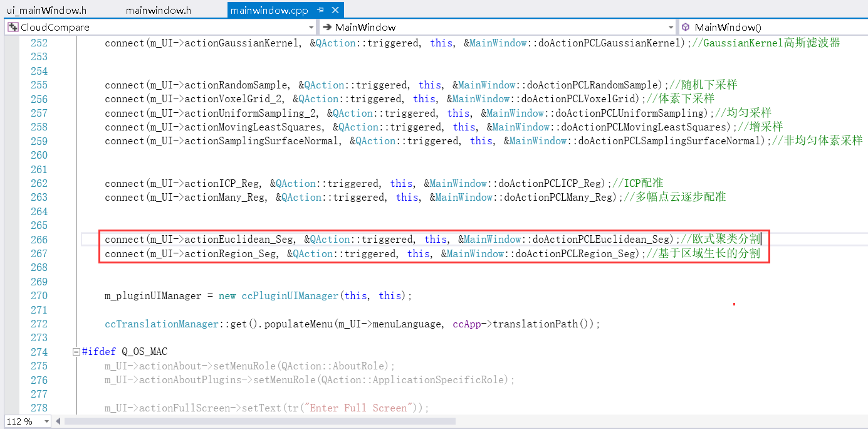Switch to the ui_mainWindow.h tab
Screen dimensions: 868x429
tap(47, 10)
